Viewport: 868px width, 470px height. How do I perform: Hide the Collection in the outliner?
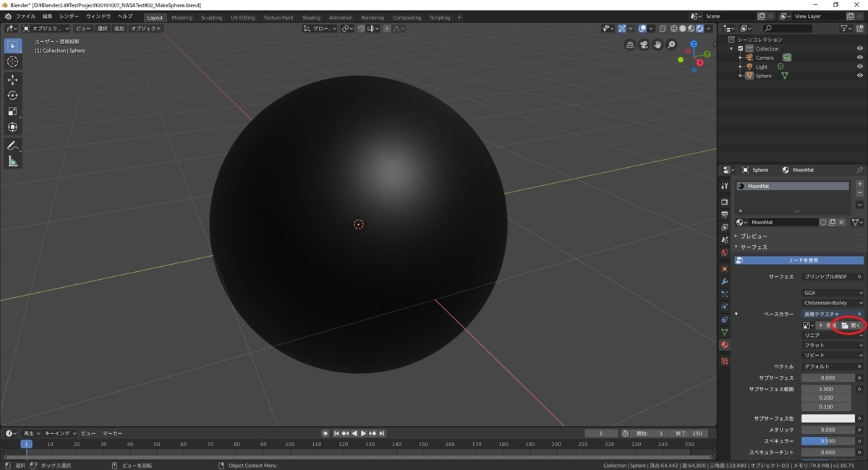coord(860,48)
